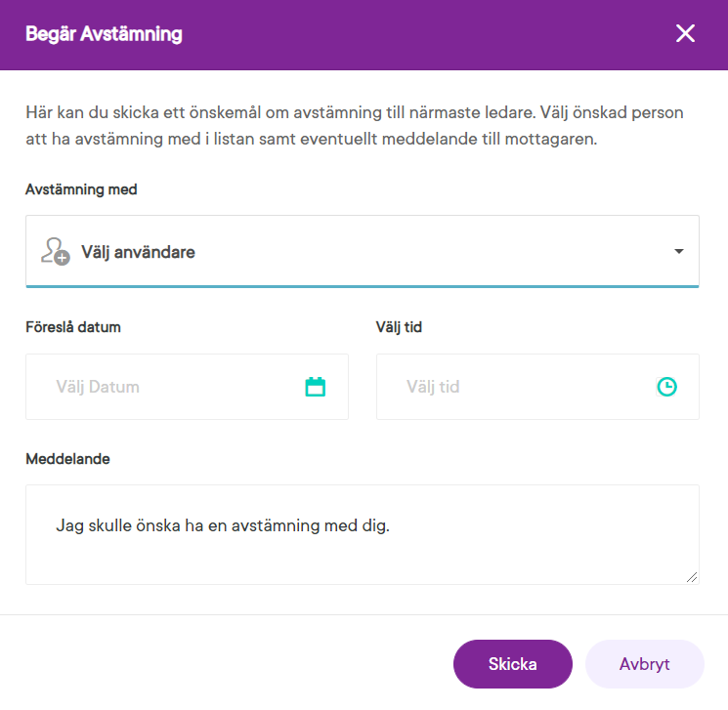Click inside the Meddelande text area
728x710 pixels.
click(362, 552)
